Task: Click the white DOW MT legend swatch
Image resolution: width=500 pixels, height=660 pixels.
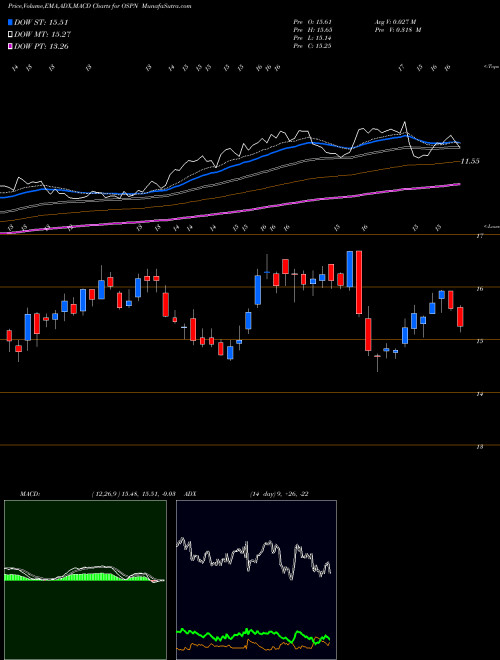Action: [x=11, y=35]
